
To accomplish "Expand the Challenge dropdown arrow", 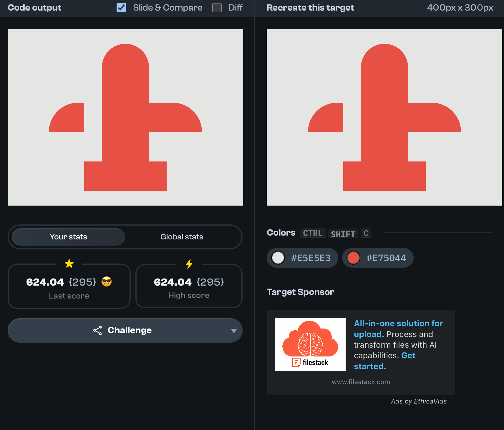I will point(234,331).
